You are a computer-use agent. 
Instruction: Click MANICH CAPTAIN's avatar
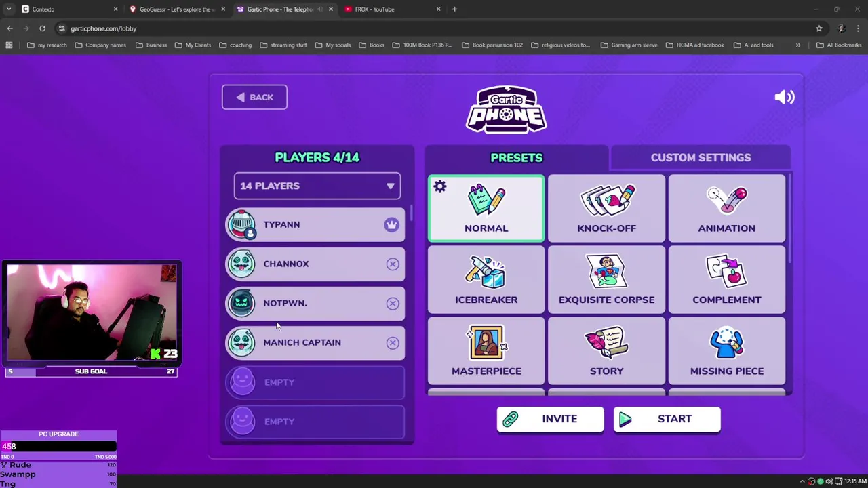point(242,342)
